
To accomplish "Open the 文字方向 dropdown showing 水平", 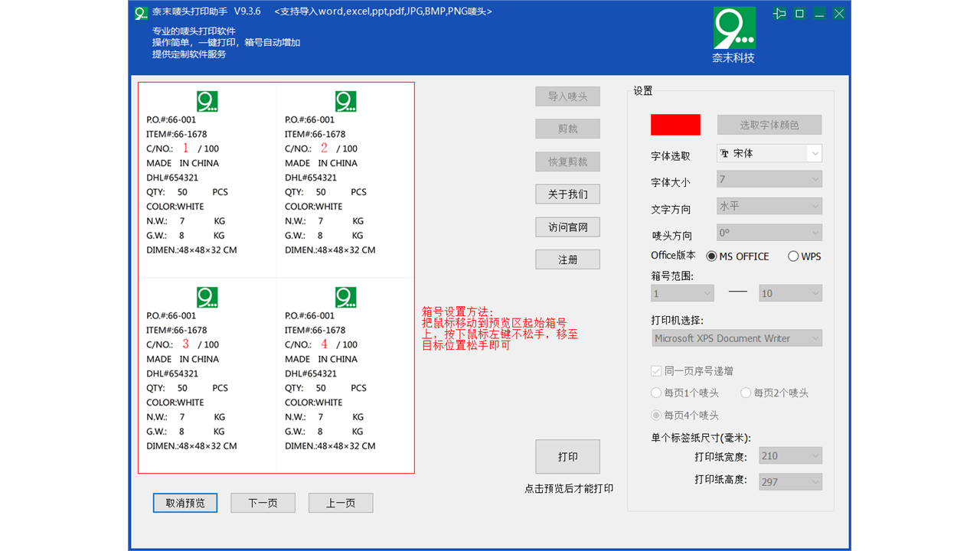I will coord(769,206).
